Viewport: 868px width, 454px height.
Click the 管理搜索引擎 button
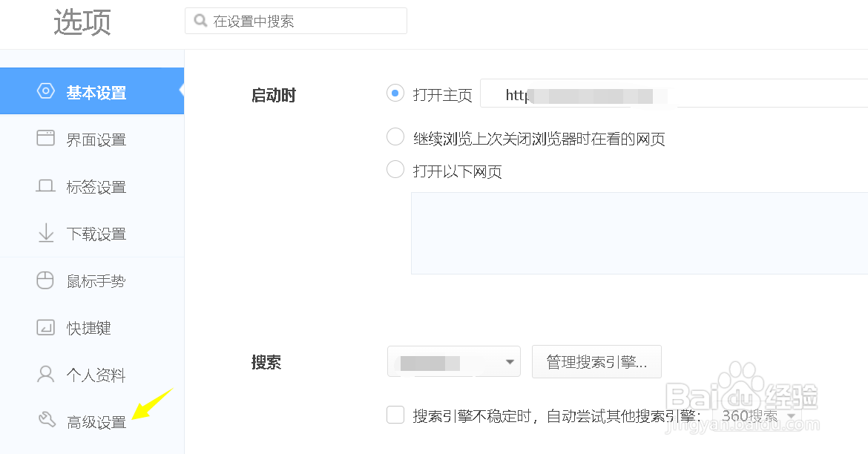coord(596,361)
